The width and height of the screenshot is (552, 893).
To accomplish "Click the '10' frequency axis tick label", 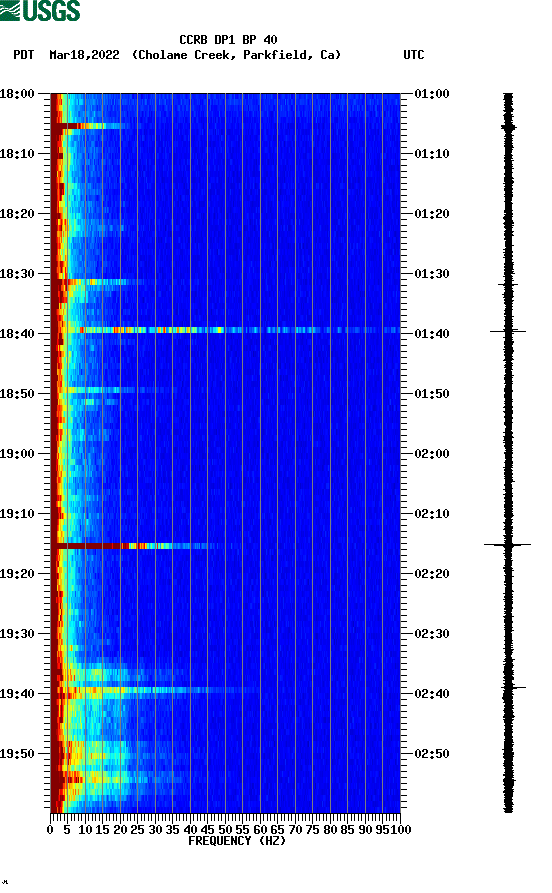I will (85, 830).
